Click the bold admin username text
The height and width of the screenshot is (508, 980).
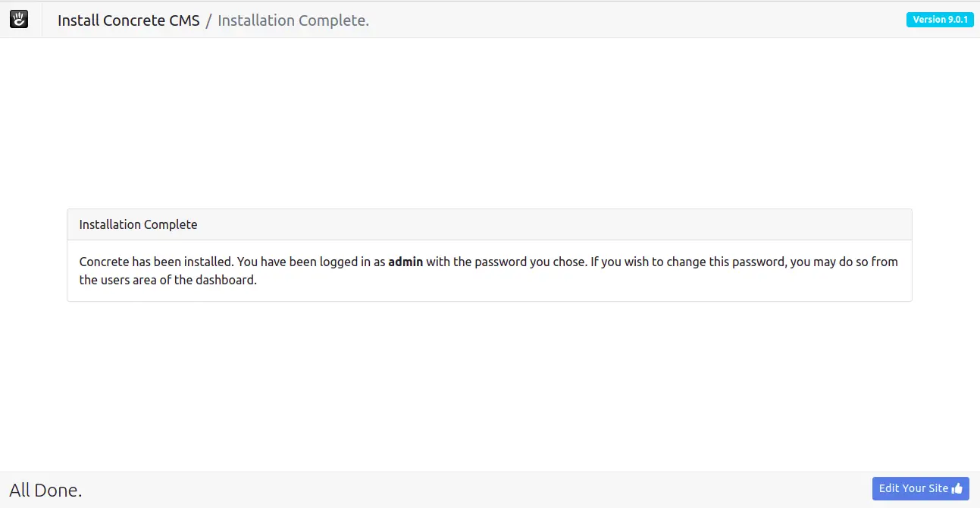pos(405,262)
